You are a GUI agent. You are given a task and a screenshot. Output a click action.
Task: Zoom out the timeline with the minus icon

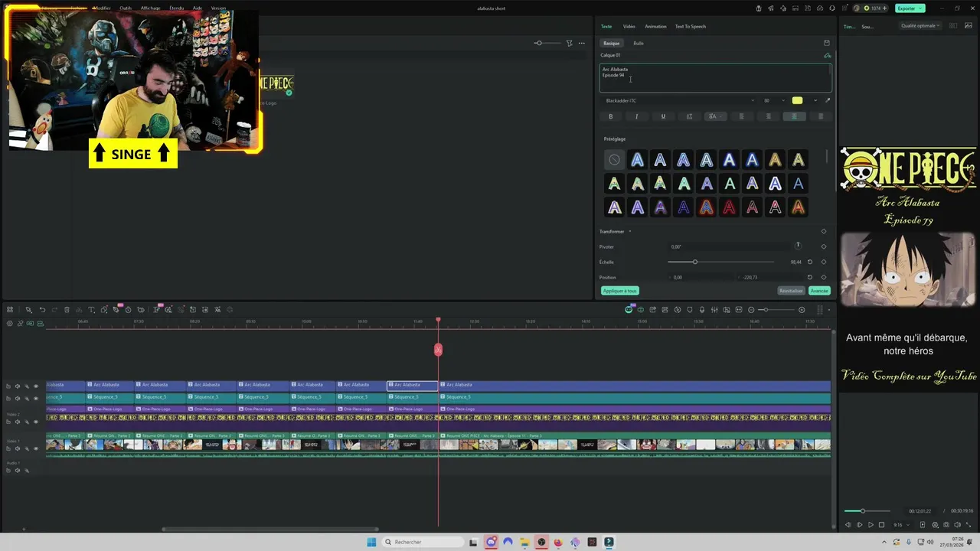(x=751, y=310)
